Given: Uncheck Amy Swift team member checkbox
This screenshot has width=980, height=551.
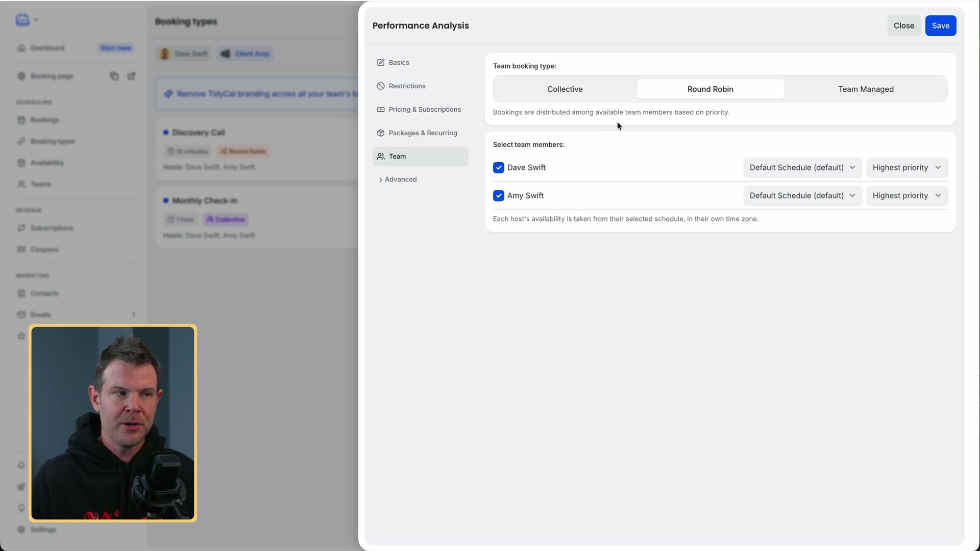Looking at the screenshot, I should click(x=499, y=195).
